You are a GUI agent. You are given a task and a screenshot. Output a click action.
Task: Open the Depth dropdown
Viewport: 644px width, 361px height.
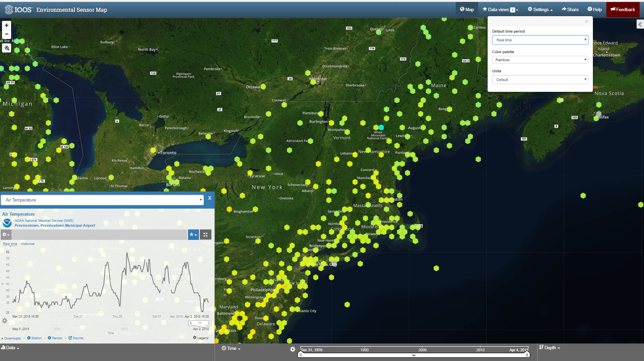tap(550, 348)
